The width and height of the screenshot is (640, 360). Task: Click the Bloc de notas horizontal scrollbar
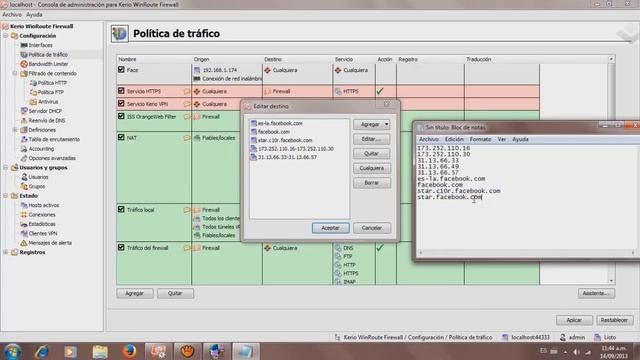coord(527,253)
